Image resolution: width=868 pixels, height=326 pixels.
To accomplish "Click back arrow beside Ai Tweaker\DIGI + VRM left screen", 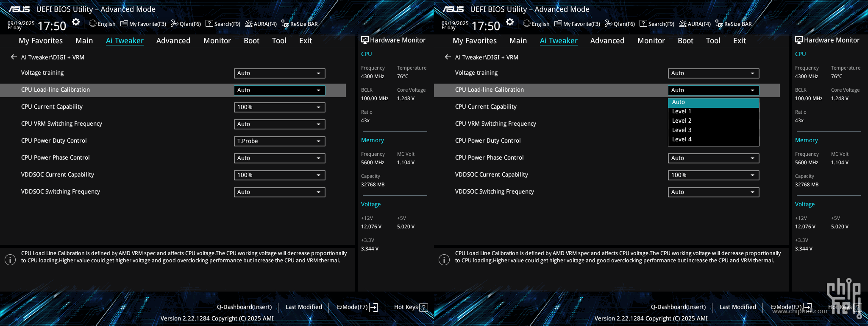I will [14, 57].
